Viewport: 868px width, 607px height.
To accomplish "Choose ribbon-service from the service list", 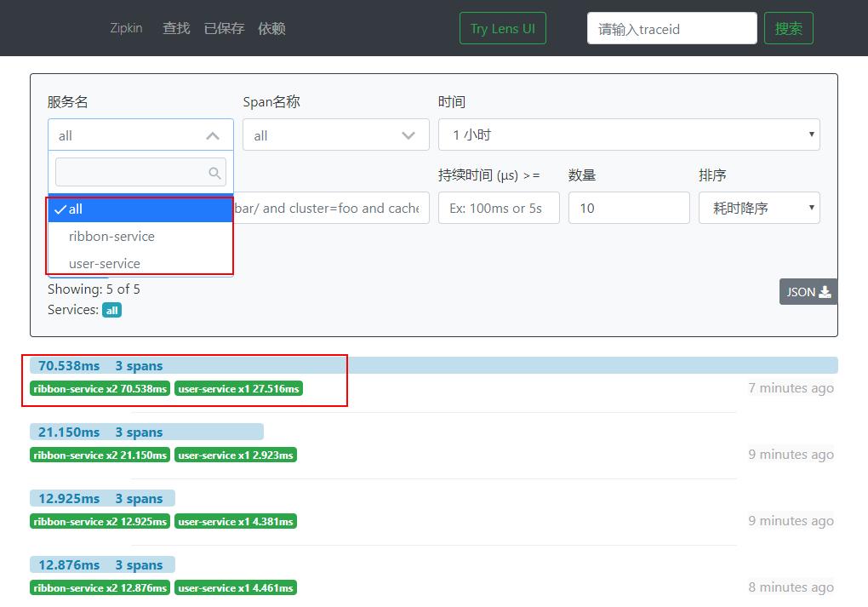I will tap(140, 237).
